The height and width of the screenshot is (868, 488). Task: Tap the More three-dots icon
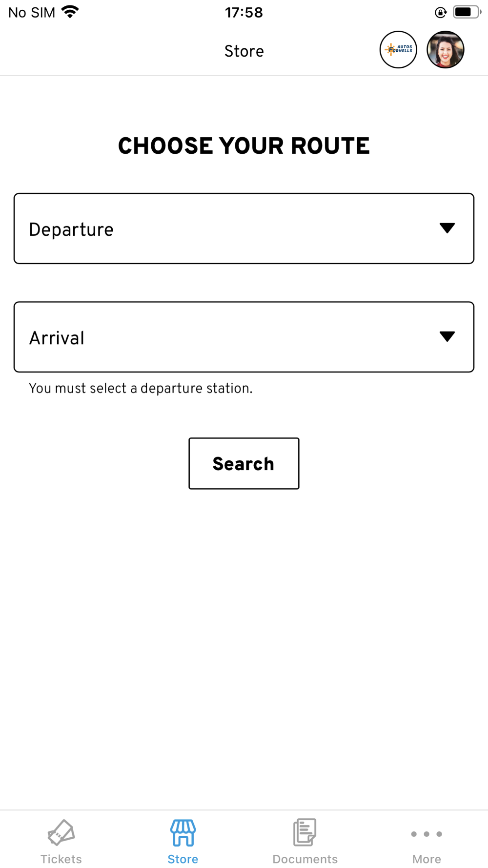tap(427, 834)
